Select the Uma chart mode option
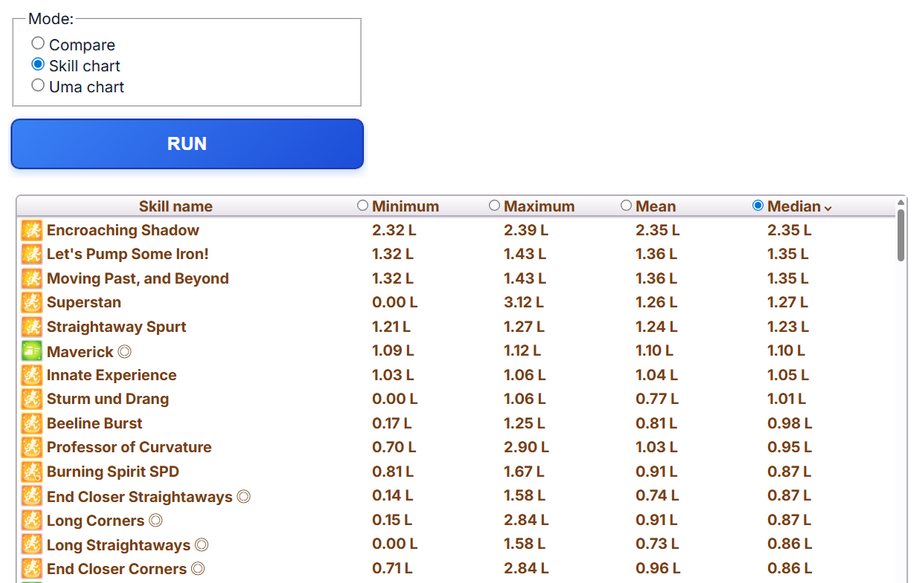Image resolution: width=921 pixels, height=583 pixels. 38,86
